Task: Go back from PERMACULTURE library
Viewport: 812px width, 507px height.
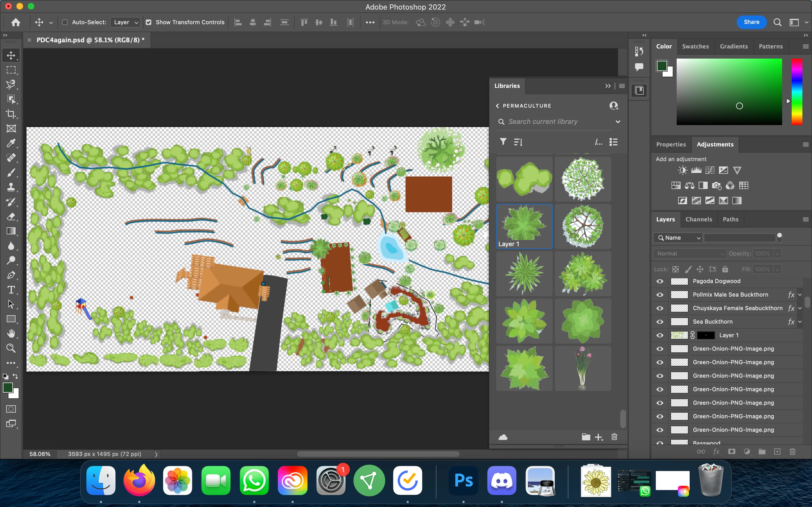Action: coord(498,106)
